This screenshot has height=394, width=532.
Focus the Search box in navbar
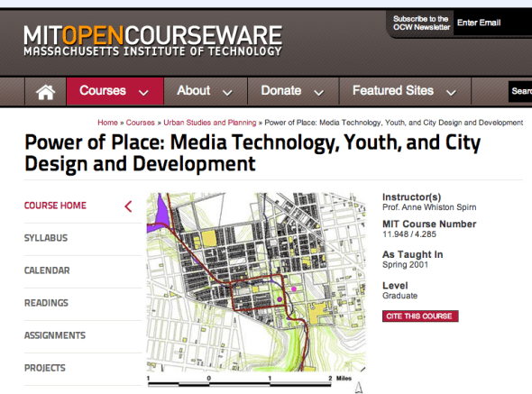pyautogui.click(x=520, y=91)
